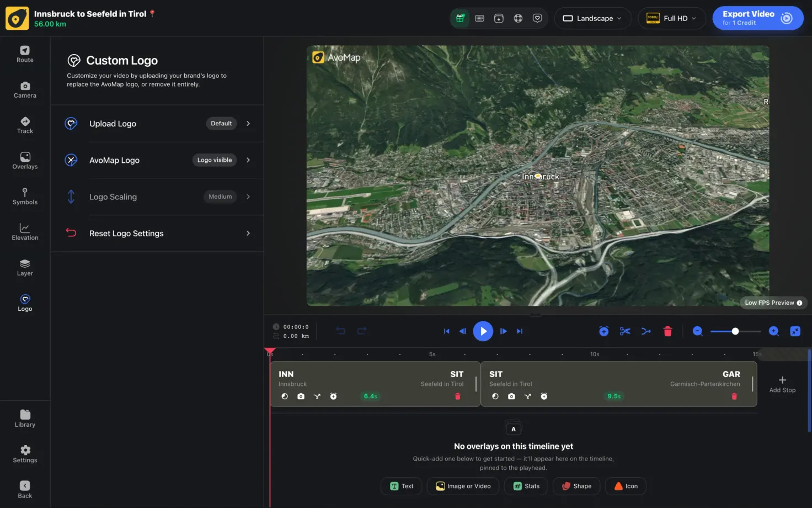Open the help lifebuoy icon
The image size is (812, 508).
click(518, 18)
